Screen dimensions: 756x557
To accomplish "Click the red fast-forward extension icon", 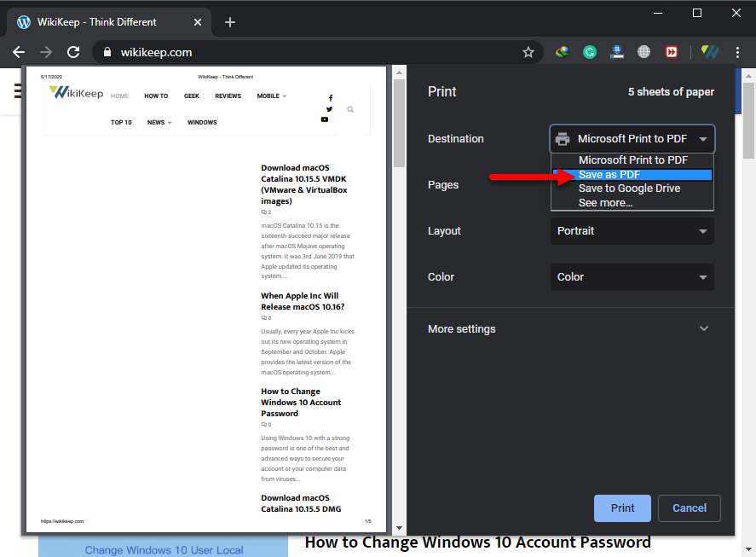I will pos(671,52).
